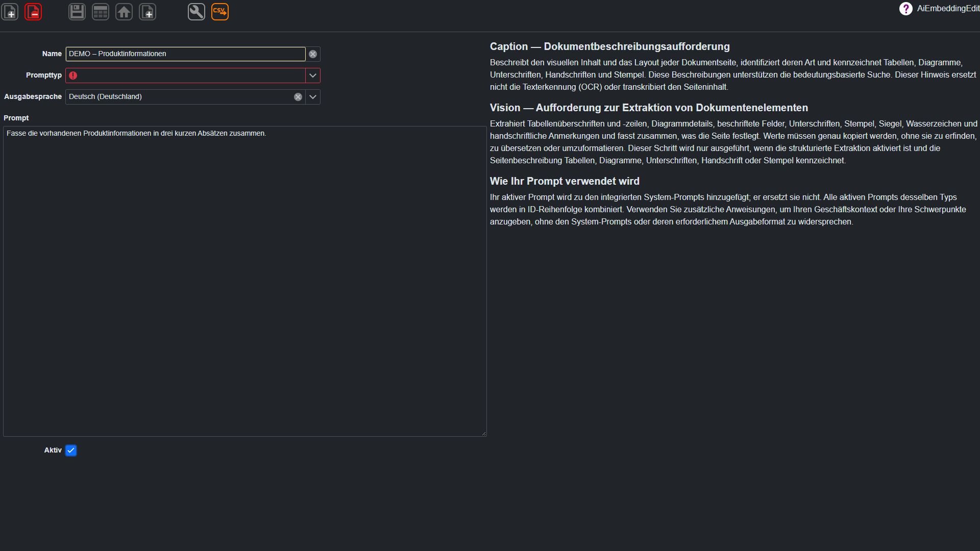
Task: Expand the Prompttyp dropdown arrow
Action: coord(313,76)
